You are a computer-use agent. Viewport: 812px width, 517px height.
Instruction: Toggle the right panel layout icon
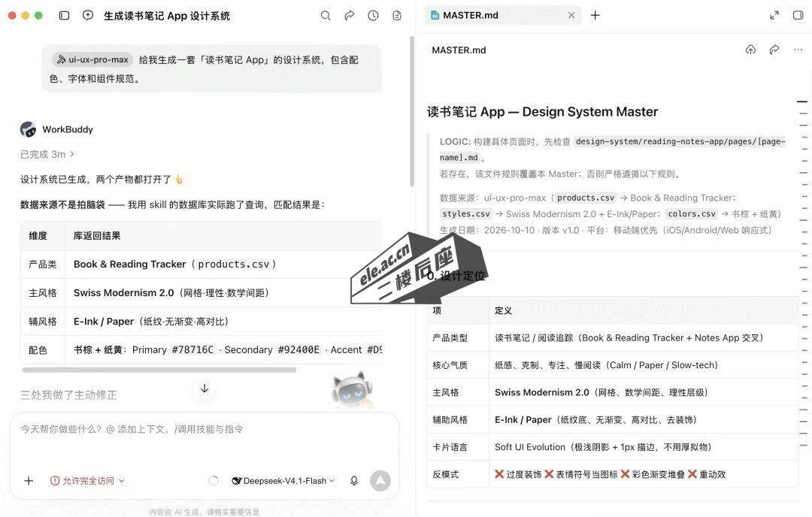(798, 15)
